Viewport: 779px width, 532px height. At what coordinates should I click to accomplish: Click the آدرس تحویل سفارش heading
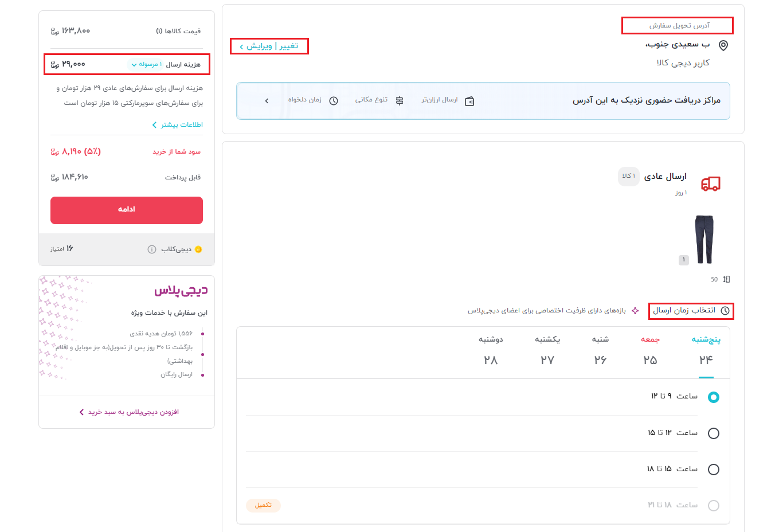(679, 25)
